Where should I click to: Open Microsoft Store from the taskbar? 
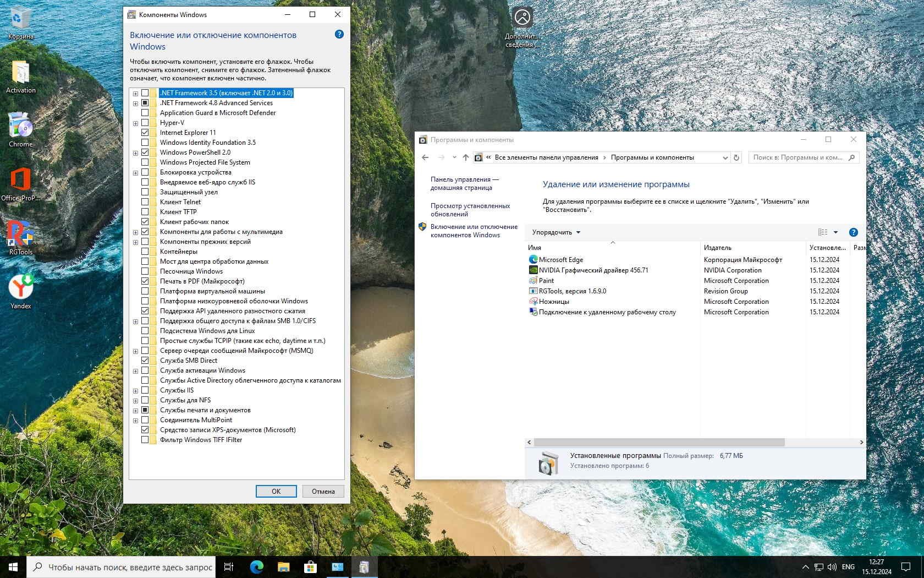[310, 567]
